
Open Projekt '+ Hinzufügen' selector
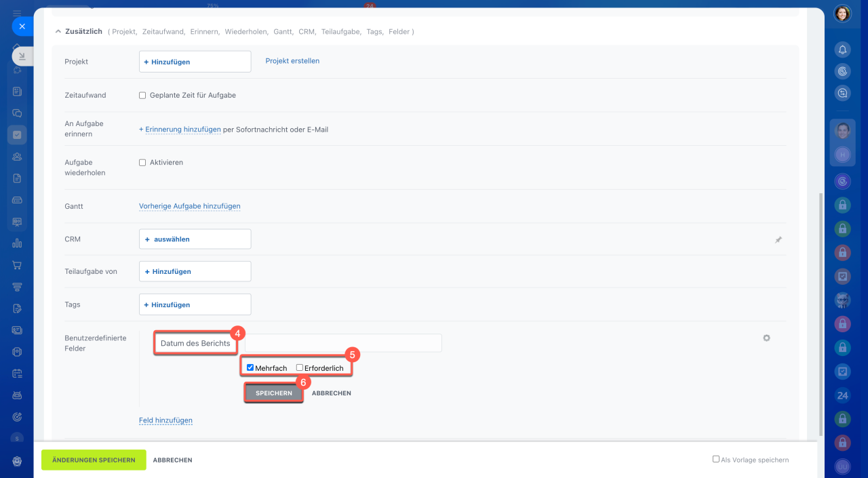coord(195,62)
